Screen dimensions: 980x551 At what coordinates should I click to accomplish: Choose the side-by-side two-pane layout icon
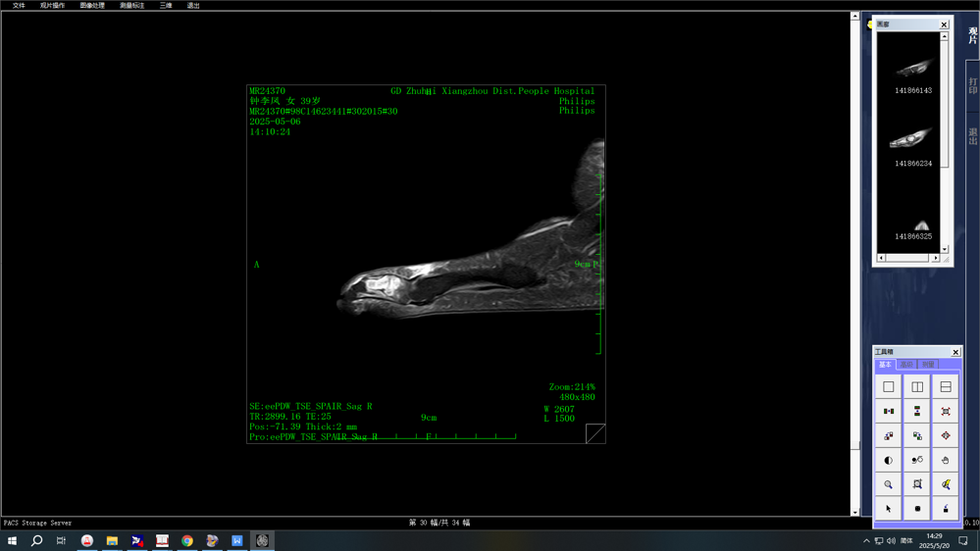click(917, 387)
